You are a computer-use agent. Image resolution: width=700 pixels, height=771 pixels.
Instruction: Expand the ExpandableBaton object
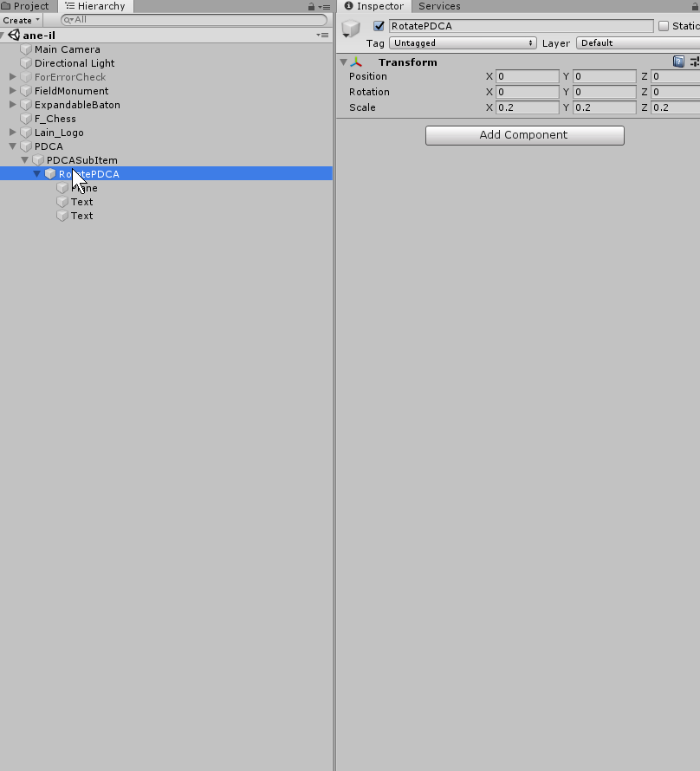13,104
